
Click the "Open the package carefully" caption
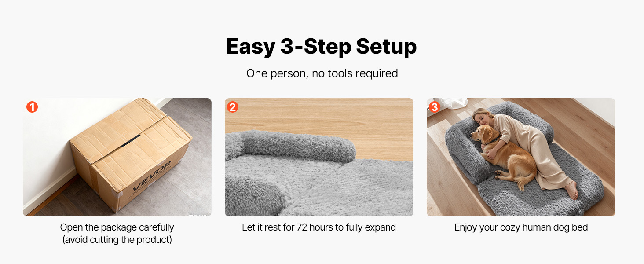(x=117, y=227)
